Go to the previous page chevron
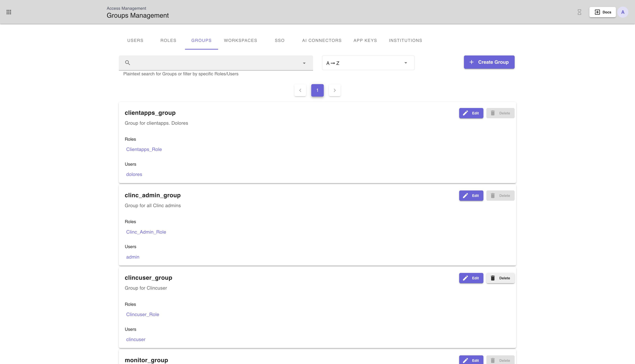 [x=300, y=90]
